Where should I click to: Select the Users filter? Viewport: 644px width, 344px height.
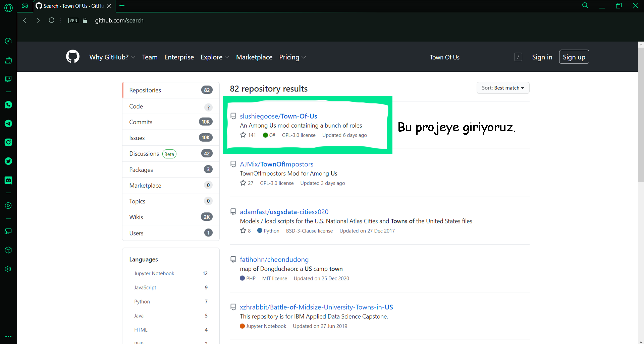pyautogui.click(x=171, y=233)
